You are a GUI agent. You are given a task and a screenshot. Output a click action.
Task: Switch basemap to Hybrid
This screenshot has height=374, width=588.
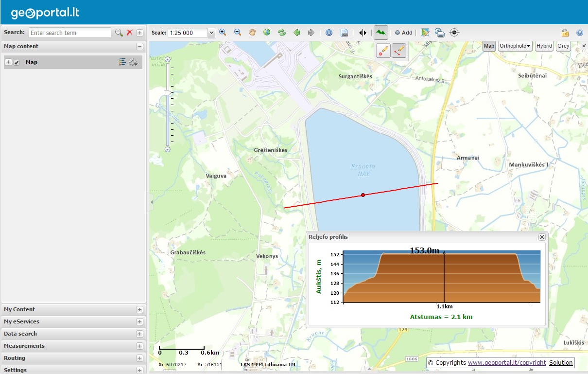[x=544, y=46]
